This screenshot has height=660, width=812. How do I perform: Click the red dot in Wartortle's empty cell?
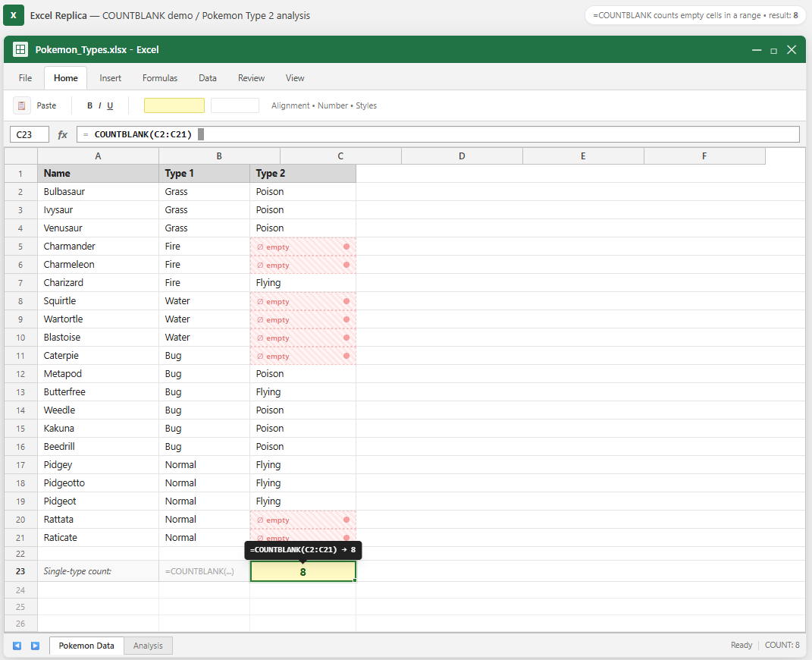click(x=346, y=319)
